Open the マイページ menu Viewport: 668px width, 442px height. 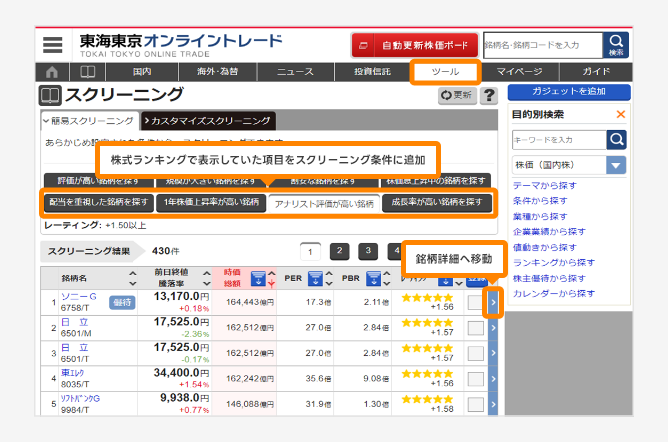519,72
